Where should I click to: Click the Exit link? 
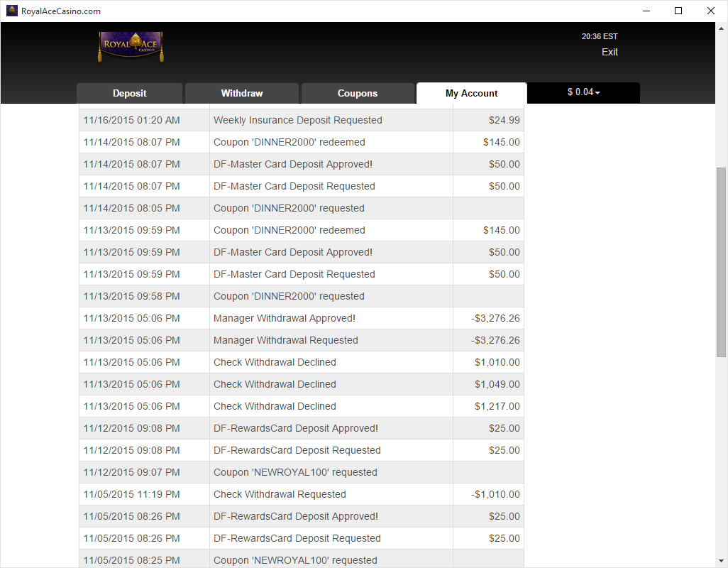click(x=610, y=52)
